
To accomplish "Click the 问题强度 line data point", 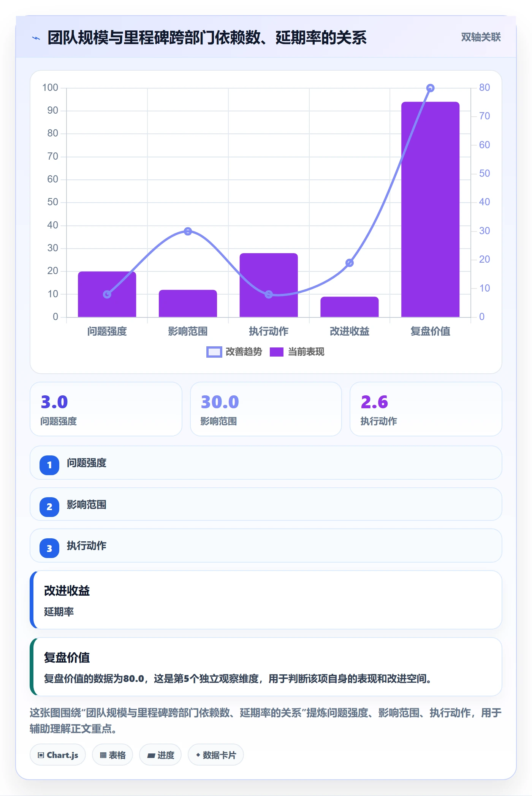I will (107, 294).
